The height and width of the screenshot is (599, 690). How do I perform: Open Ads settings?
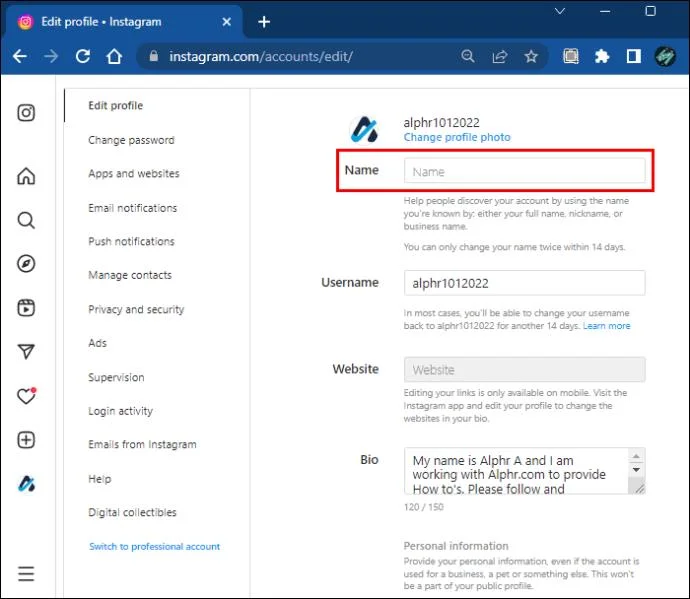pyautogui.click(x=97, y=343)
